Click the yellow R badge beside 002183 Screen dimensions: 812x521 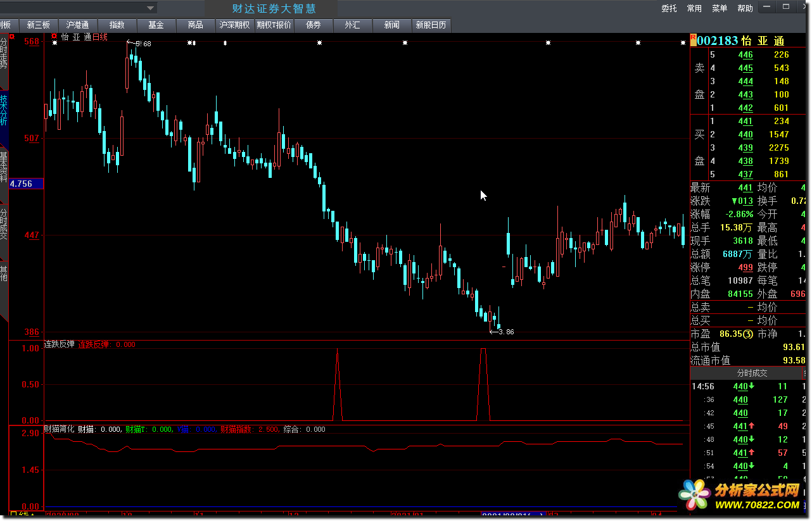(x=694, y=41)
